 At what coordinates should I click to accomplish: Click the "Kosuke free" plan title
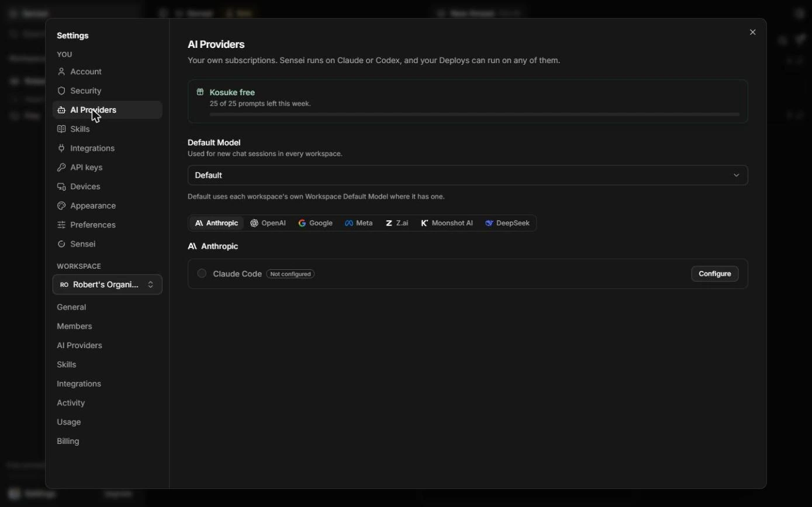[232, 92]
